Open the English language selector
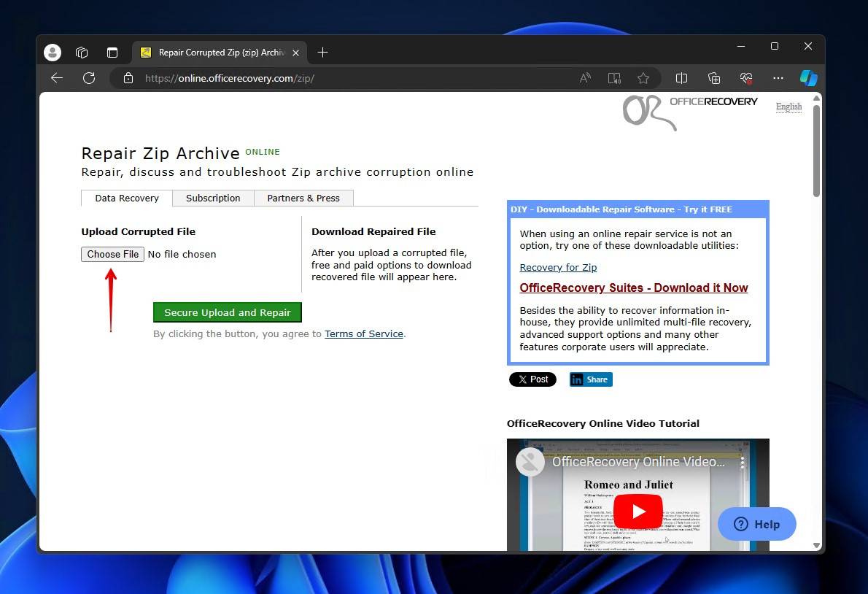 pos(788,107)
